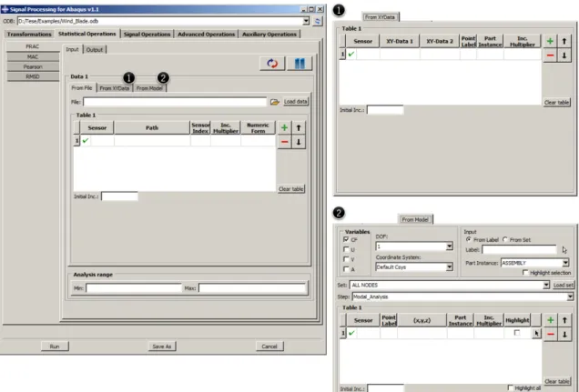
Task: Click the Load data button
Action: 295,102
